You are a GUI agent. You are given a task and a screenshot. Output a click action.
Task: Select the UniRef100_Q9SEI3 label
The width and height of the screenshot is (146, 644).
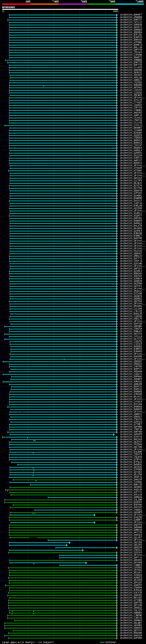click(x=131, y=27)
